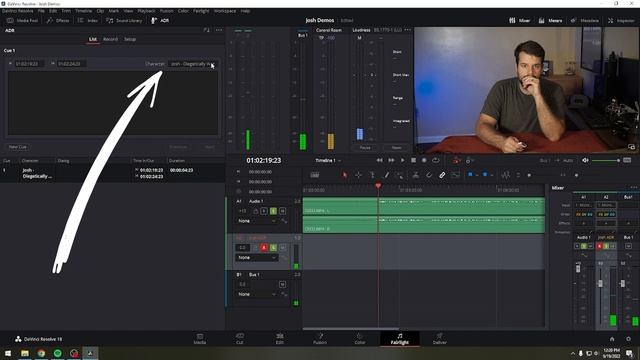Open the ADR panel options three-dot menu

219,30
